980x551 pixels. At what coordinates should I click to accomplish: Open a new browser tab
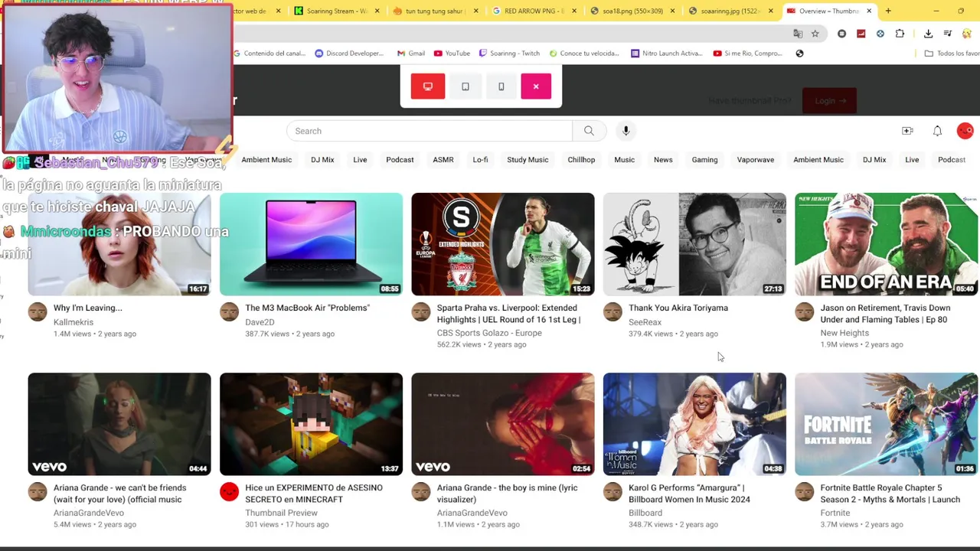[888, 11]
